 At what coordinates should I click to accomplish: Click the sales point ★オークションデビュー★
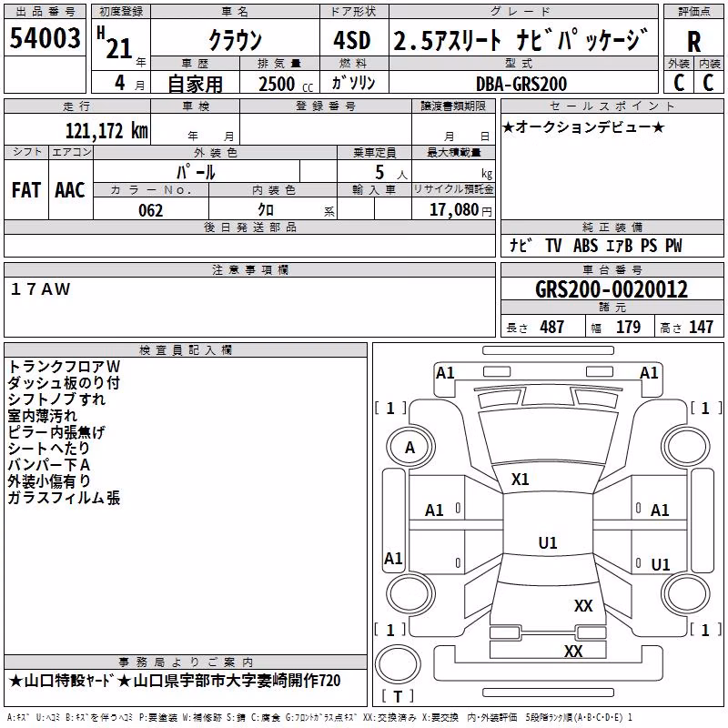click(x=583, y=126)
